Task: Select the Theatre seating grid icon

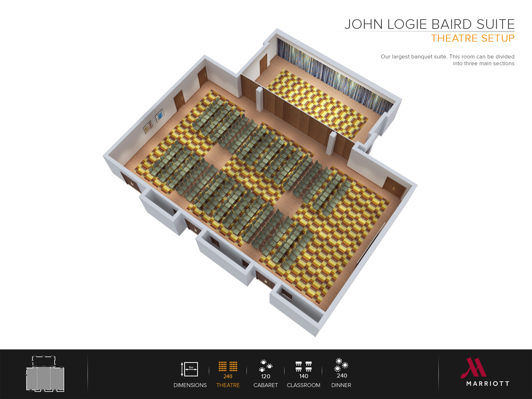Action: coord(228,367)
